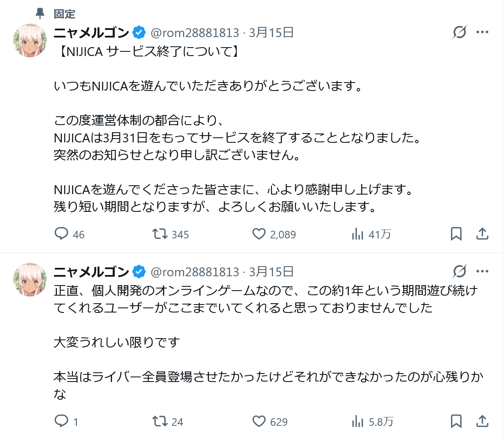Retweet the pinned NIJICA announcement
Image resolution: width=504 pixels, height=438 pixels.
click(160, 234)
